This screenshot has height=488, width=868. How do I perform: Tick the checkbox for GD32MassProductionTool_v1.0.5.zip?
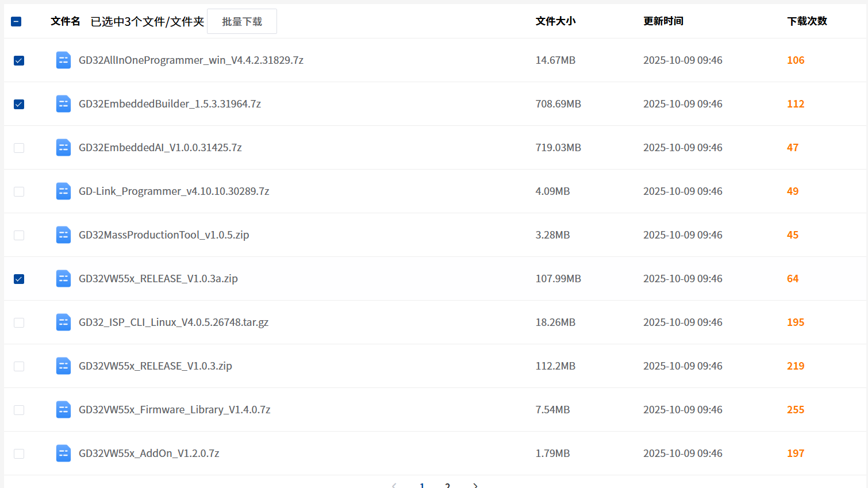click(x=19, y=235)
